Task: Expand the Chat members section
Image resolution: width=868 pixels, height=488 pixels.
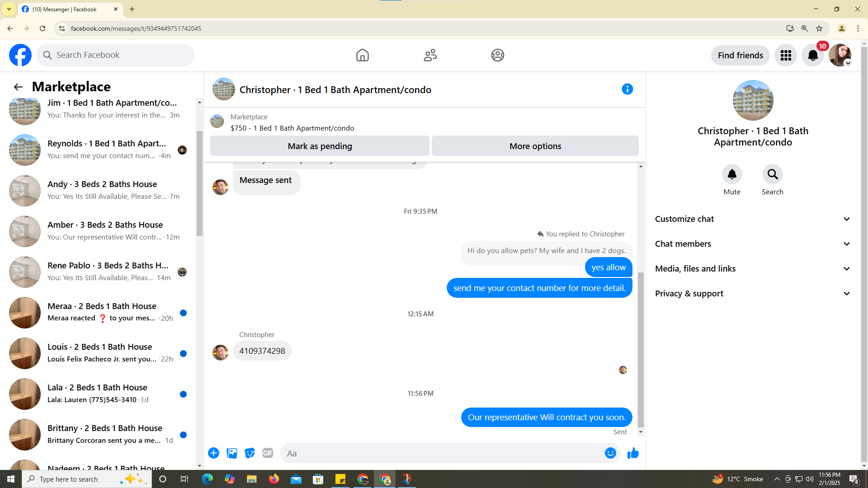Action: 753,244
